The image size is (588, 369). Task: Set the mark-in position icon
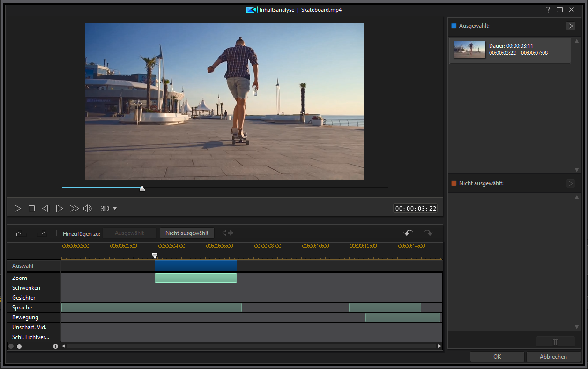point(21,233)
